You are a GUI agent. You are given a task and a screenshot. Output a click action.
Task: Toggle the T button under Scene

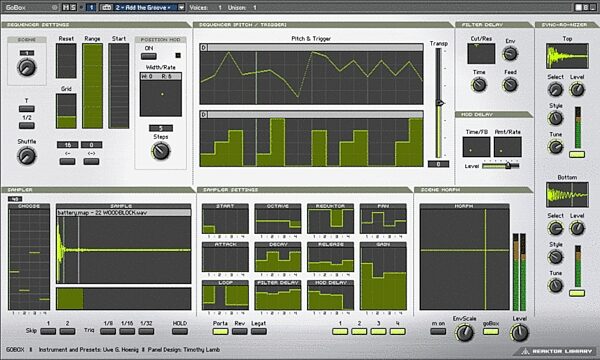[x=27, y=109]
